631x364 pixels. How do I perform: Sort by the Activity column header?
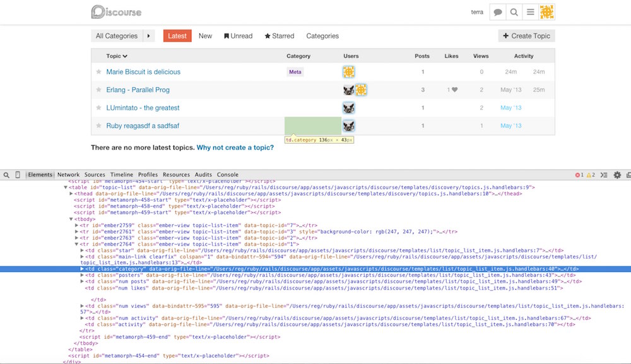coord(524,56)
